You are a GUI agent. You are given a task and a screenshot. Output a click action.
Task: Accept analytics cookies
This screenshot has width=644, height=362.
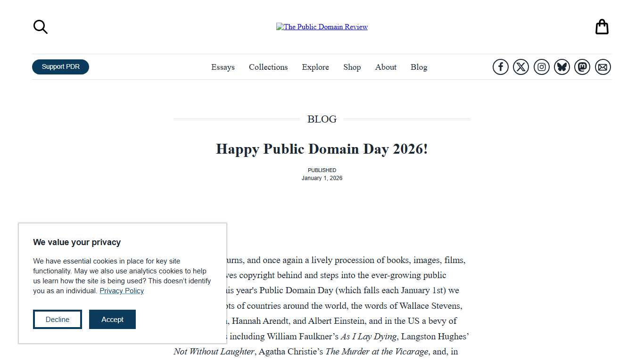pyautogui.click(x=112, y=319)
